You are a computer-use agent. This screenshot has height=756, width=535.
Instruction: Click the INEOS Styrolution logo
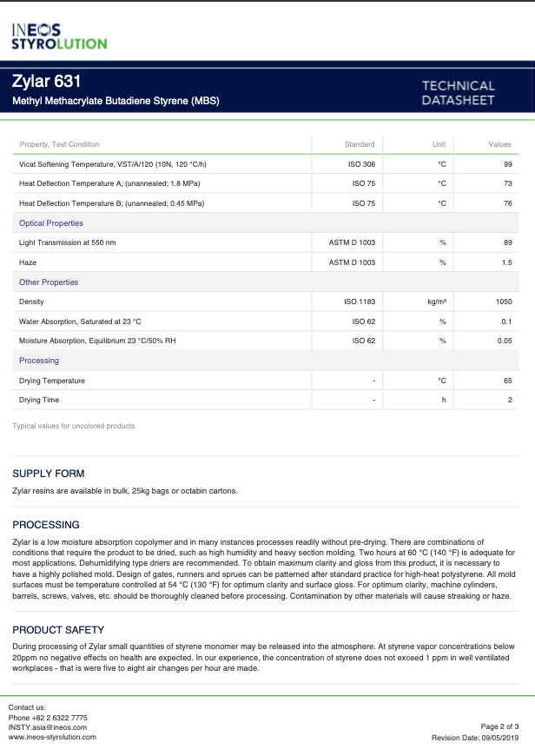(59, 36)
